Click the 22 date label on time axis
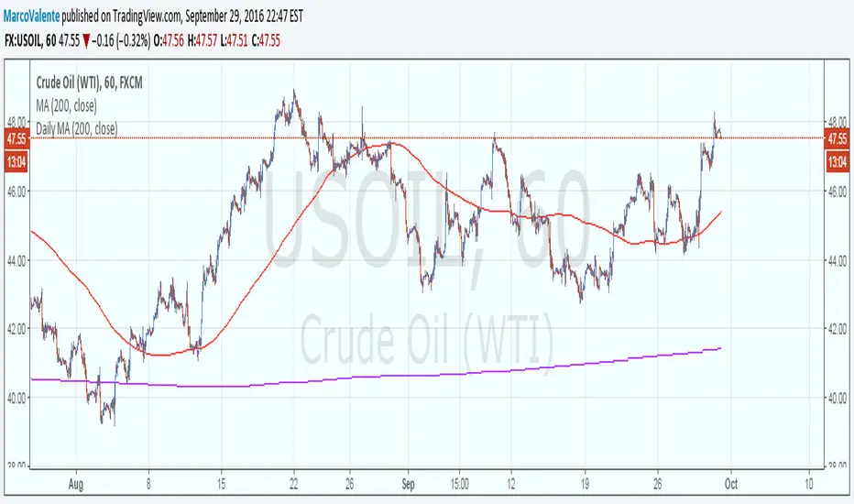 pos(293,483)
